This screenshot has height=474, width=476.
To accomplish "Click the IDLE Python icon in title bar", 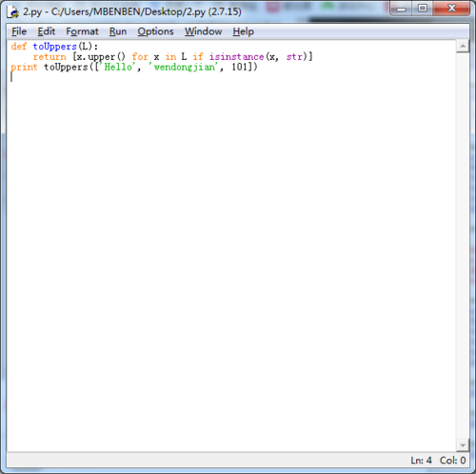I will tap(13, 12).
